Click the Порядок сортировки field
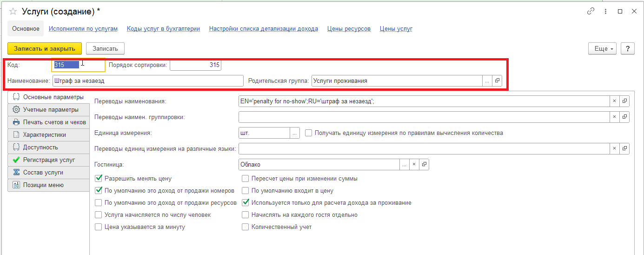 tap(195, 65)
